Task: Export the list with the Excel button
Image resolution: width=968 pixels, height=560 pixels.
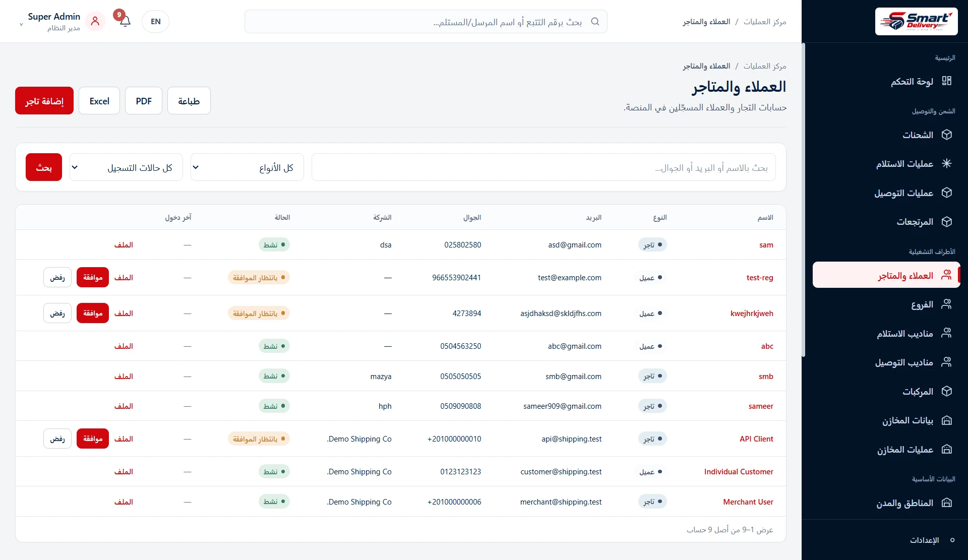Action: point(99,101)
